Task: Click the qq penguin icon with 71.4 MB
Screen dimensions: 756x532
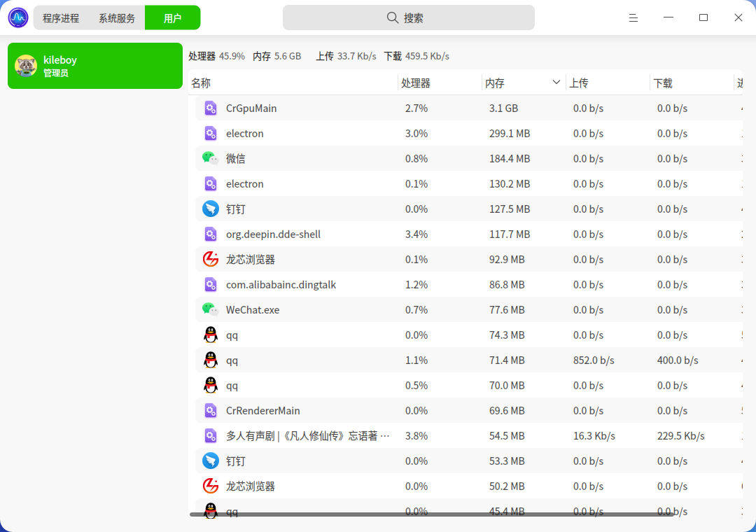Action: coord(211,360)
